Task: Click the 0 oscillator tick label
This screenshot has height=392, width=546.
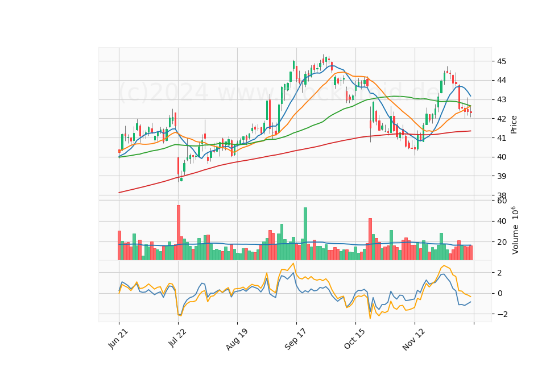Action: coord(500,294)
